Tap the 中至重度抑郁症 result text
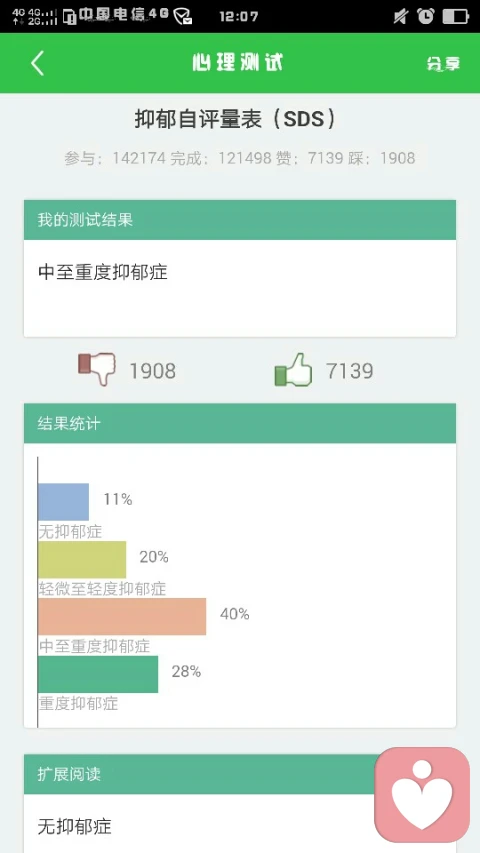The image size is (480, 853). tap(103, 272)
